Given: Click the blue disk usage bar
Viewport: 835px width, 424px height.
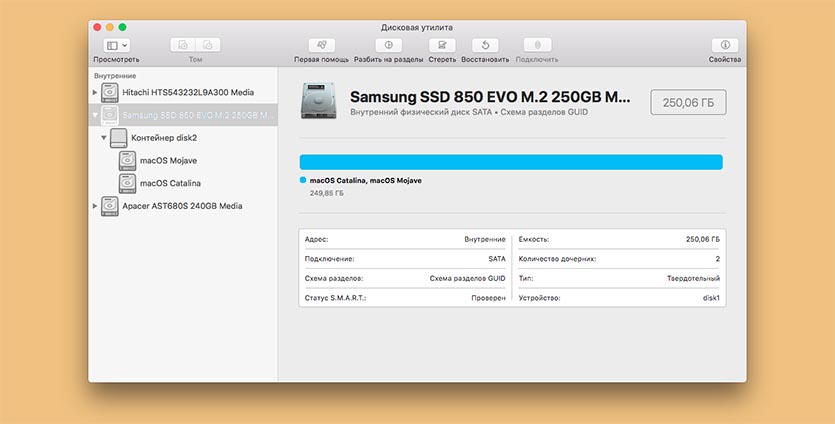Looking at the screenshot, I should pos(511,162).
